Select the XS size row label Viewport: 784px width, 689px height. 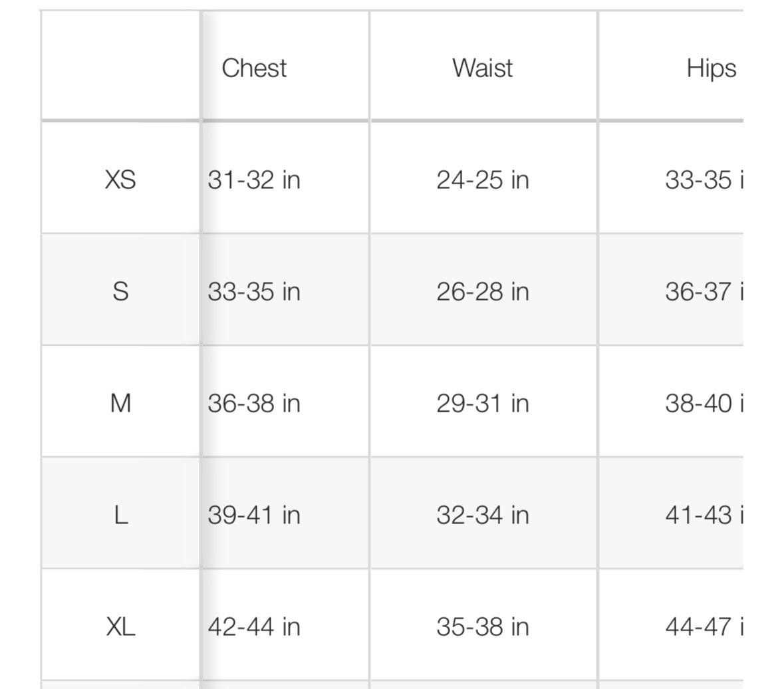(x=120, y=180)
